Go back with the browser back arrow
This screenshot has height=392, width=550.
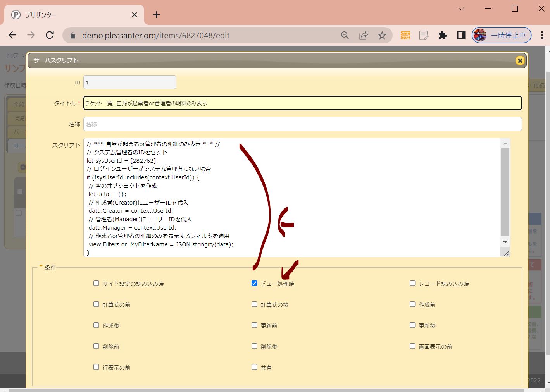click(12, 35)
